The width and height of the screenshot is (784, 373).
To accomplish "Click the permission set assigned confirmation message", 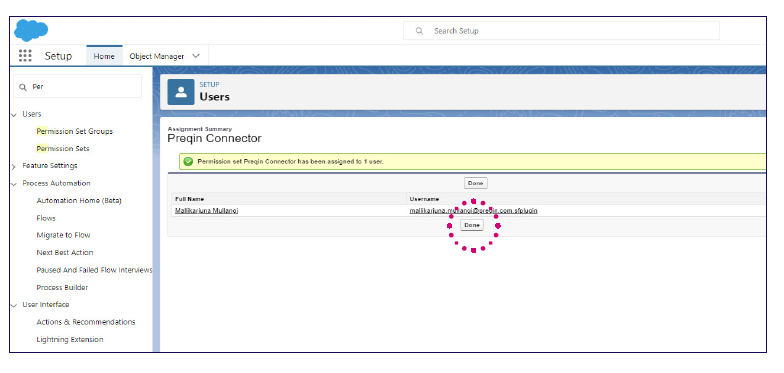I will [290, 162].
